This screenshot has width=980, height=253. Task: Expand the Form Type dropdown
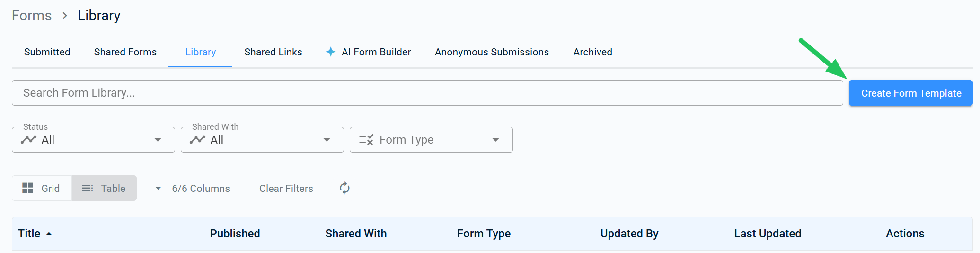tap(431, 140)
